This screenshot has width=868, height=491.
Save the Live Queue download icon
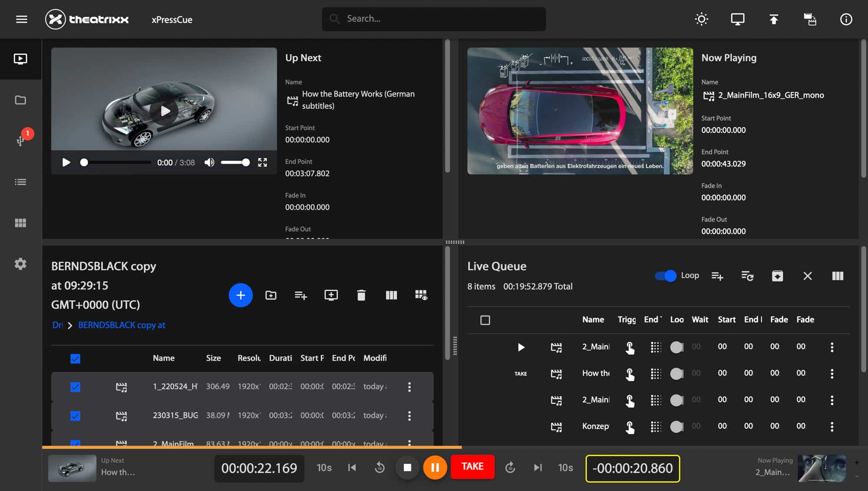(x=777, y=276)
